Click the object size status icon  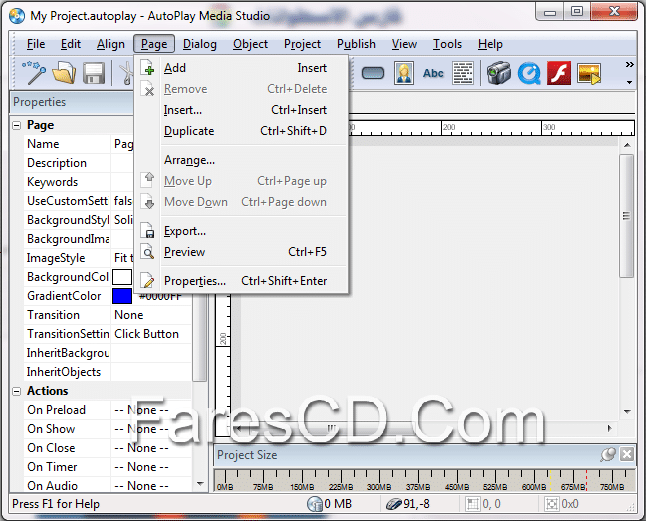(552, 504)
